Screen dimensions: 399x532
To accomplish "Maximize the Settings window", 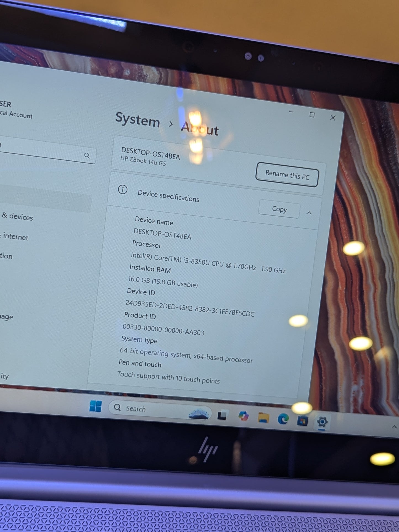I will (x=312, y=115).
